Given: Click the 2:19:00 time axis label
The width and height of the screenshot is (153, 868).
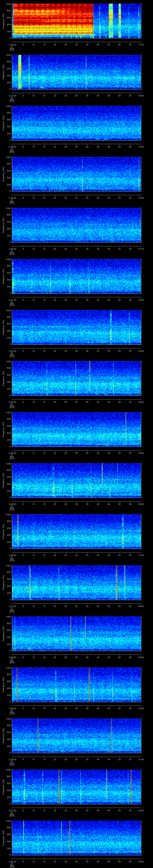Looking at the screenshot, I should pyautogui.click(x=12, y=198).
